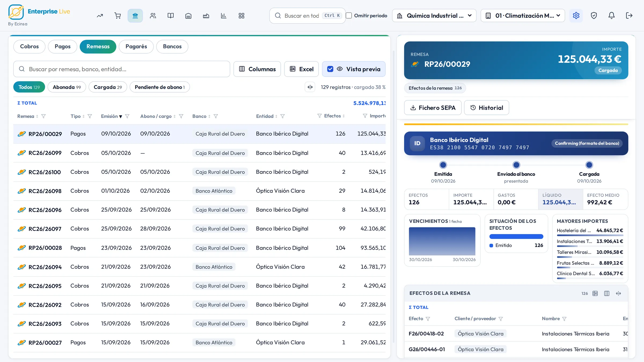Switch to the Pagarés tab
This screenshot has width=644, height=362.
pos(136,46)
